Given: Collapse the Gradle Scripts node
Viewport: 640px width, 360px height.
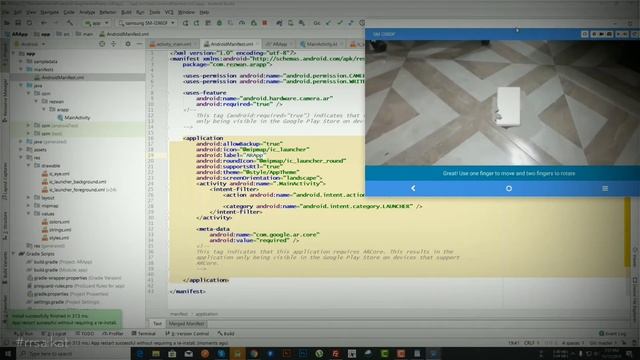Looking at the screenshot, I should (x=14, y=254).
